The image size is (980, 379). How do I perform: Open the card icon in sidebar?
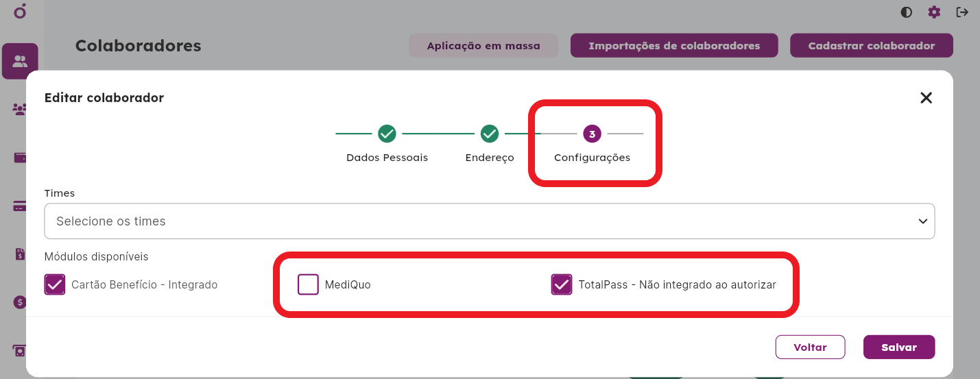[x=20, y=206]
